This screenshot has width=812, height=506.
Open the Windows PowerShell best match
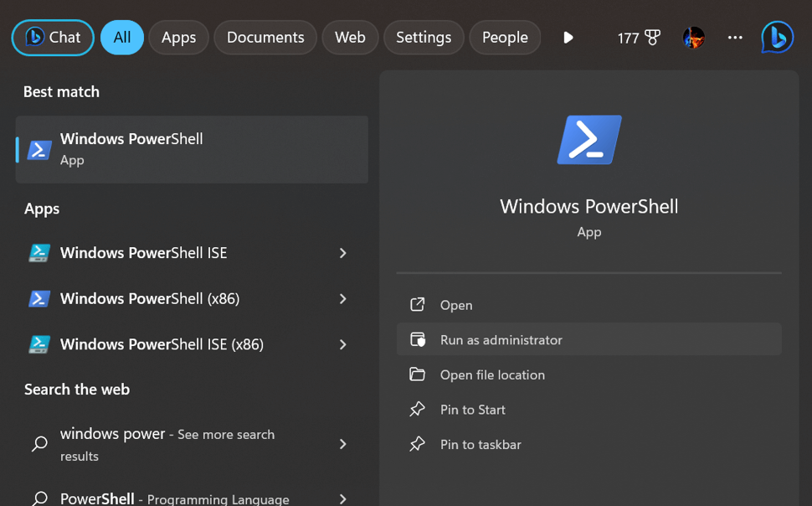click(x=192, y=149)
